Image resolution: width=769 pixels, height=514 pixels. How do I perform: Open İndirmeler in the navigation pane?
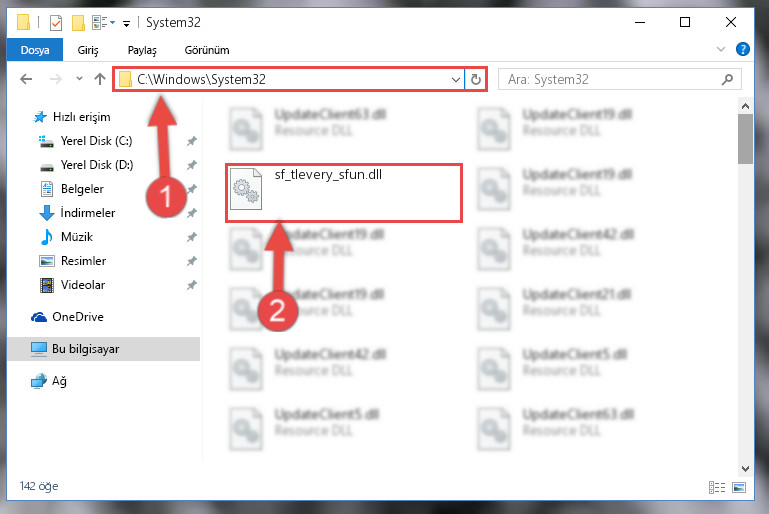click(x=87, y=212)
